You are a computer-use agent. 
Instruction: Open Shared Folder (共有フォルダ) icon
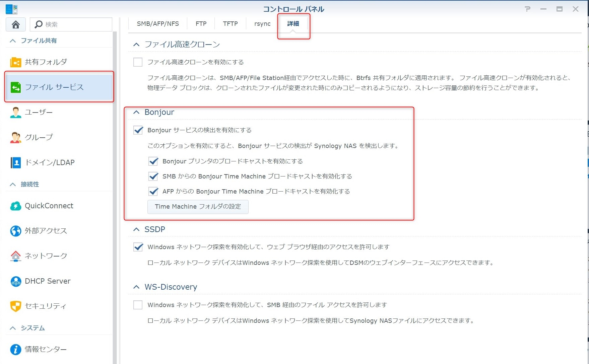pyautogui.click(x=15, y=62)
